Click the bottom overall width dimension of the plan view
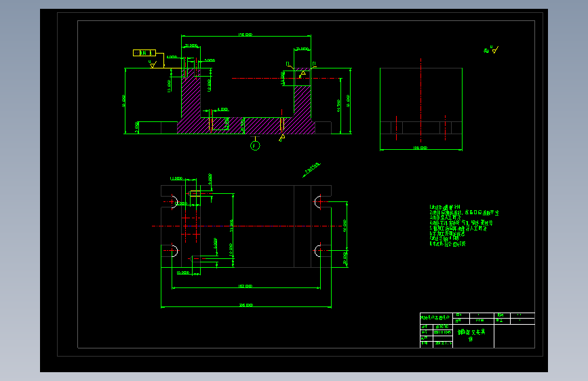The width and height of the screenshot is (588, 381). click(246, 305)
